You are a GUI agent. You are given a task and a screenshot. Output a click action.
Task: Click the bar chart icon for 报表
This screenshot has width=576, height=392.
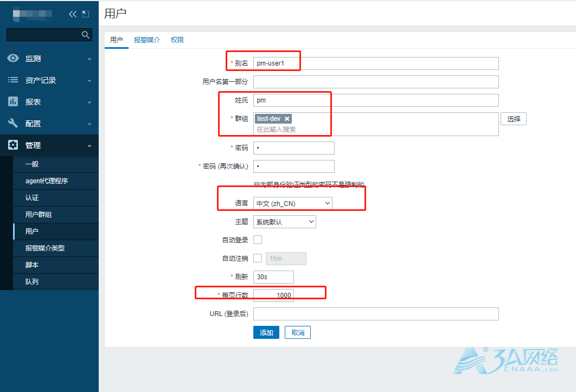click(13, 101)
